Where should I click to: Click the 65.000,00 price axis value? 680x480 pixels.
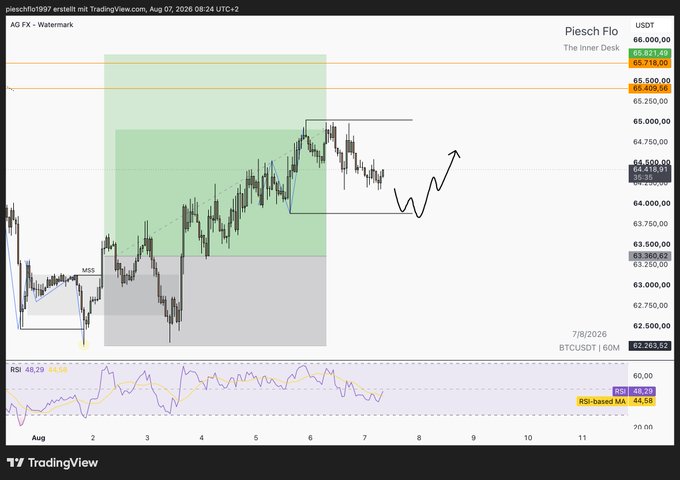tap(651, 121)
